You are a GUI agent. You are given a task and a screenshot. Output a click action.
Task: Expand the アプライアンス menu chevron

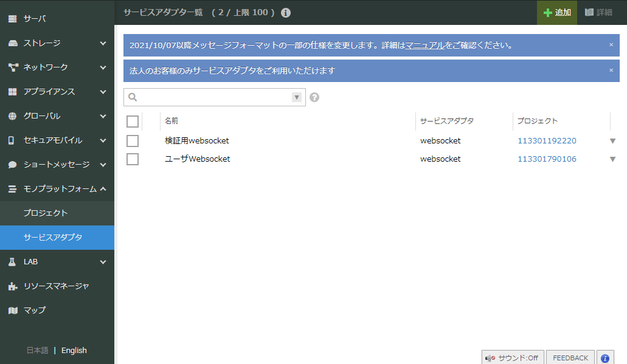103,92
